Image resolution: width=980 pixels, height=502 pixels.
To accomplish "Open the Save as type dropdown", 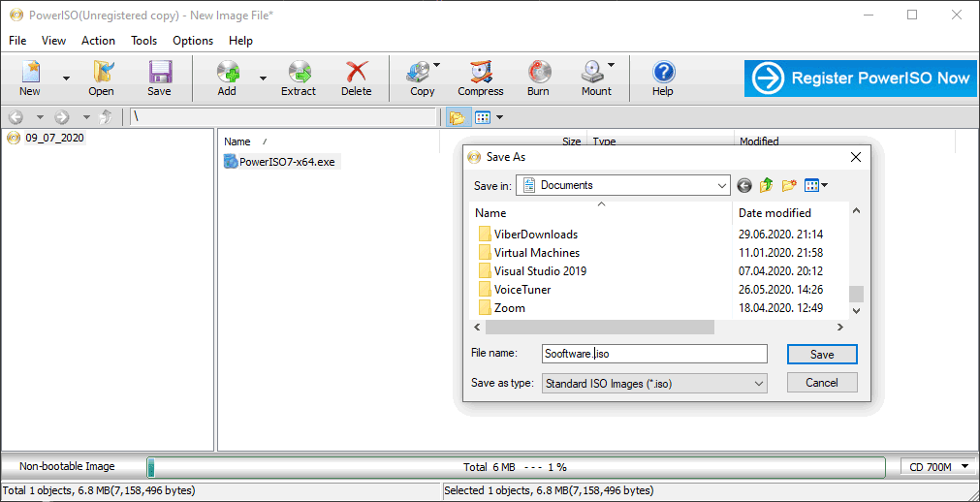I will coord(654,383).
